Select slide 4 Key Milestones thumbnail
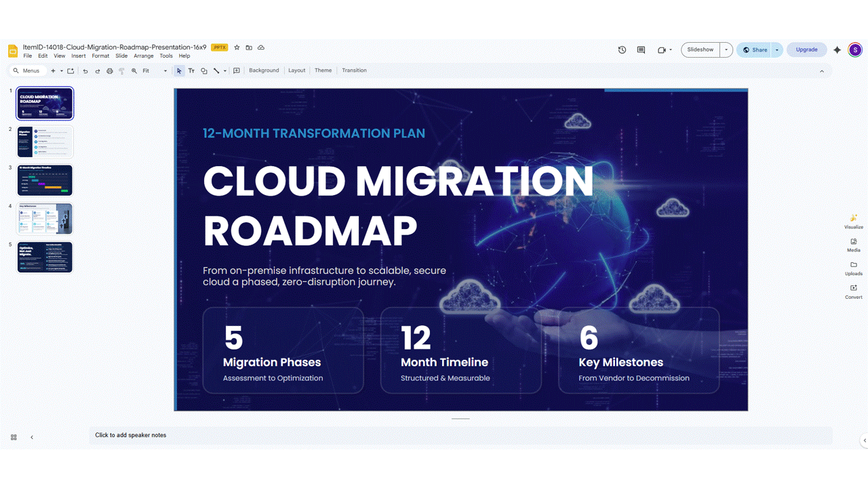 (x=45, y=219)
